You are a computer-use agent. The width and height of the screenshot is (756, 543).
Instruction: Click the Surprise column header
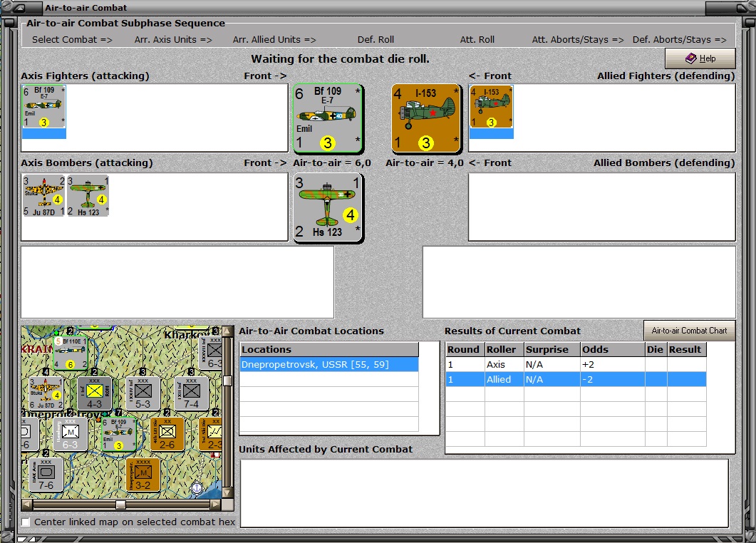point(552,350)
